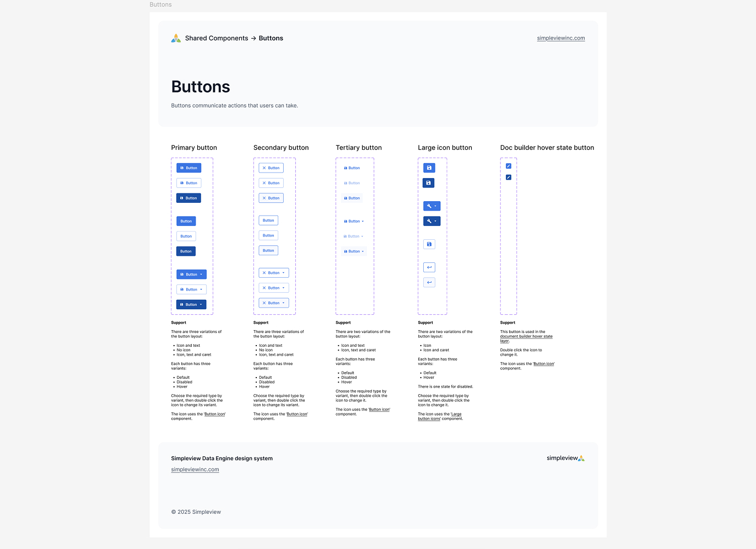Click the Button icon component link
This screenshot has height=549, width=756.
click(x=215, y=414)
